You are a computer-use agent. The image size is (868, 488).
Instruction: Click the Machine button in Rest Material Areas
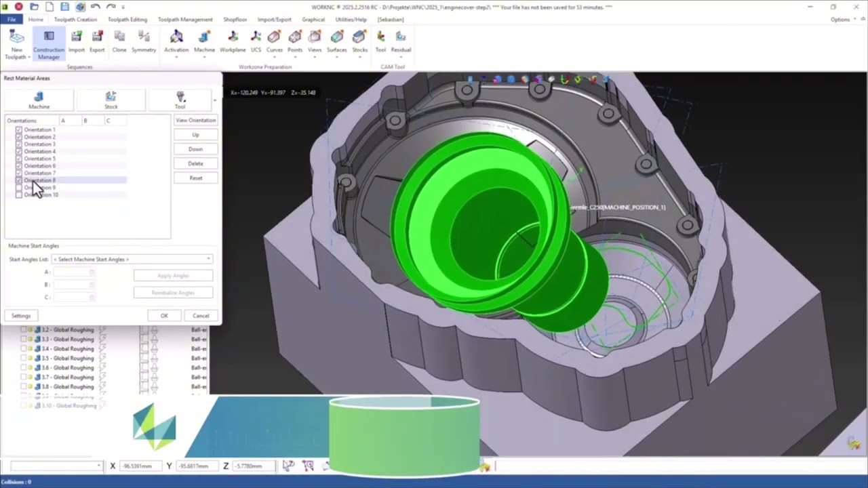(39, 100)
